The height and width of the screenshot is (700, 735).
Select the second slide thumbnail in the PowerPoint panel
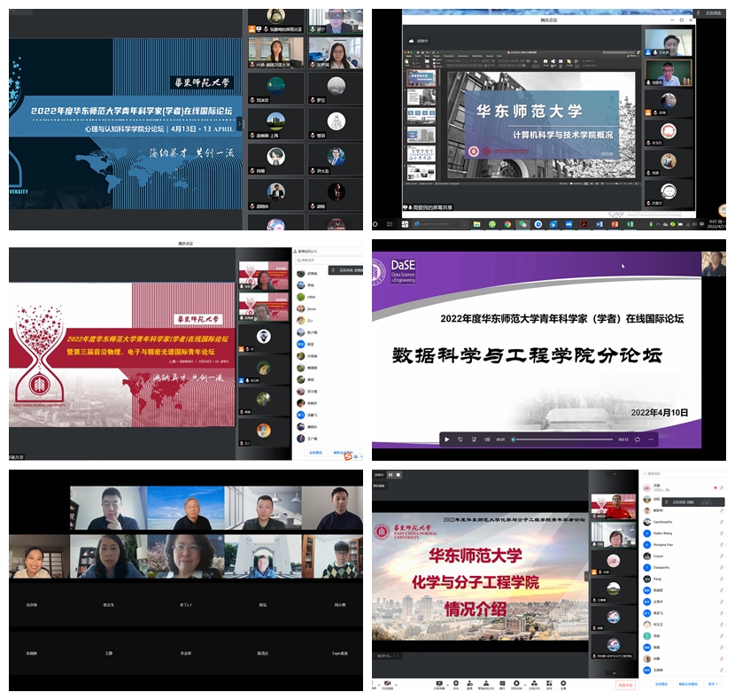click(421, 97)
